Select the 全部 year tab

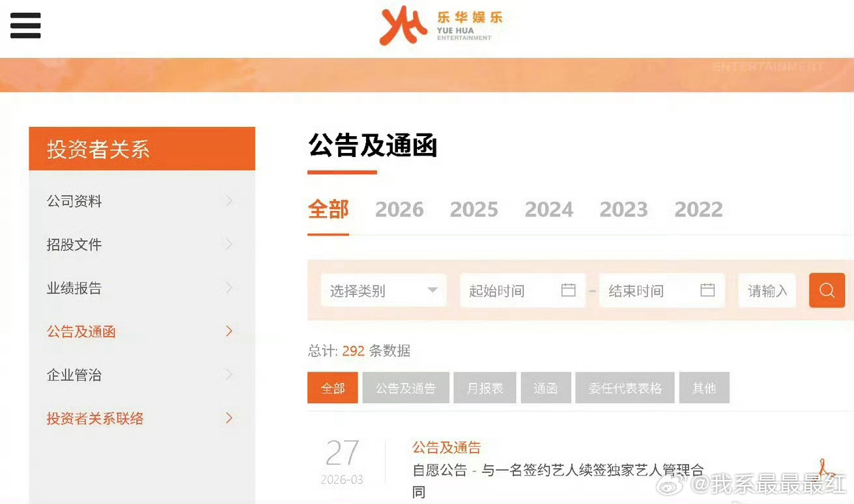click(x=328, y=209)
